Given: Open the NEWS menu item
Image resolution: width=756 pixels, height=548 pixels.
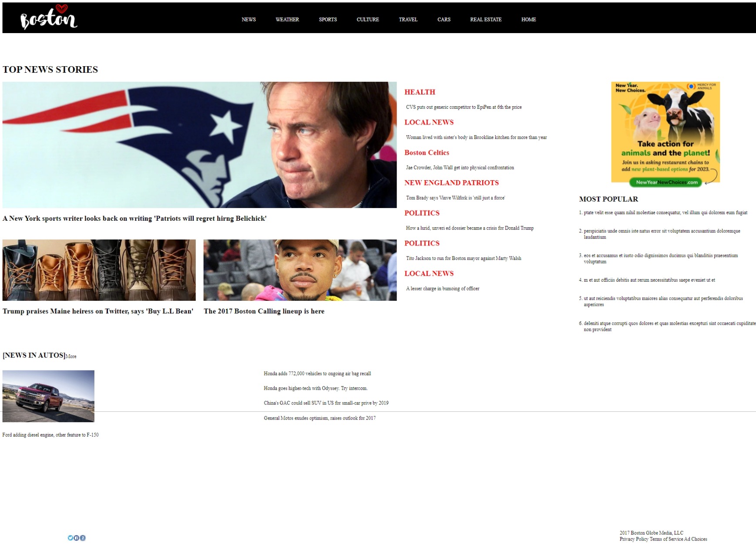Looking at the screenshot, I should click(249, 20).
